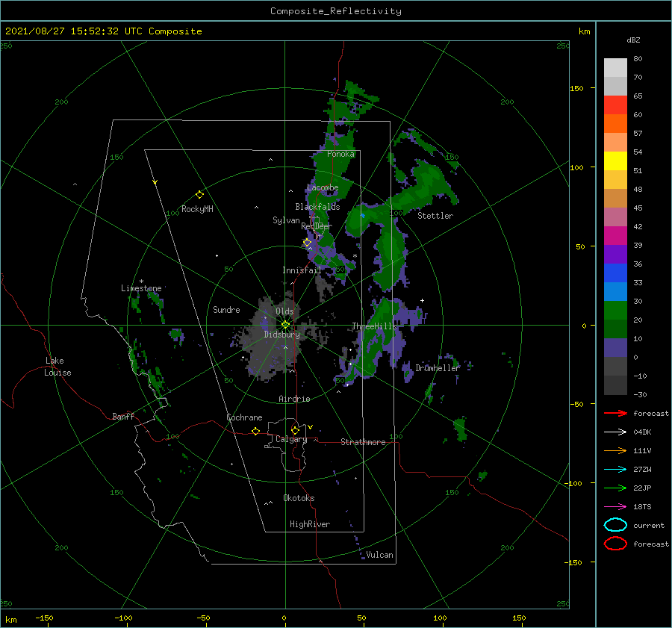Click the yellow diamond marker near Cochrane
672x628 pixels.
click(256, 432)
